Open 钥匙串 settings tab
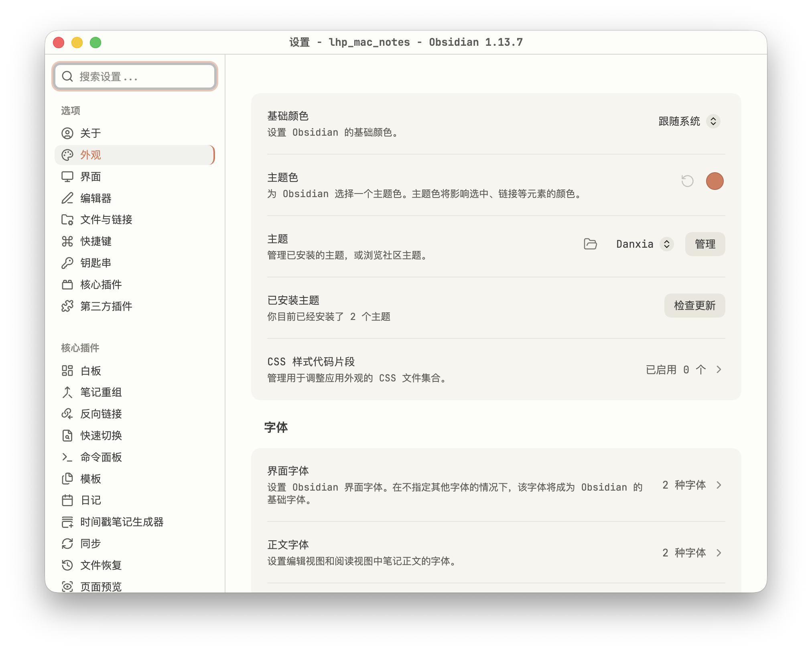The image size is (812, 652). [135, 263]
